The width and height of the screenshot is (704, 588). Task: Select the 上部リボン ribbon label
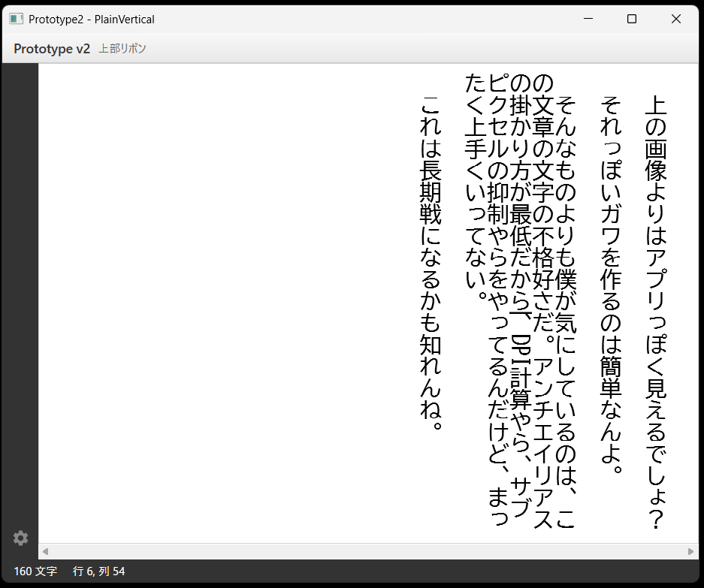pyautogui.click(x=122, y=49)
